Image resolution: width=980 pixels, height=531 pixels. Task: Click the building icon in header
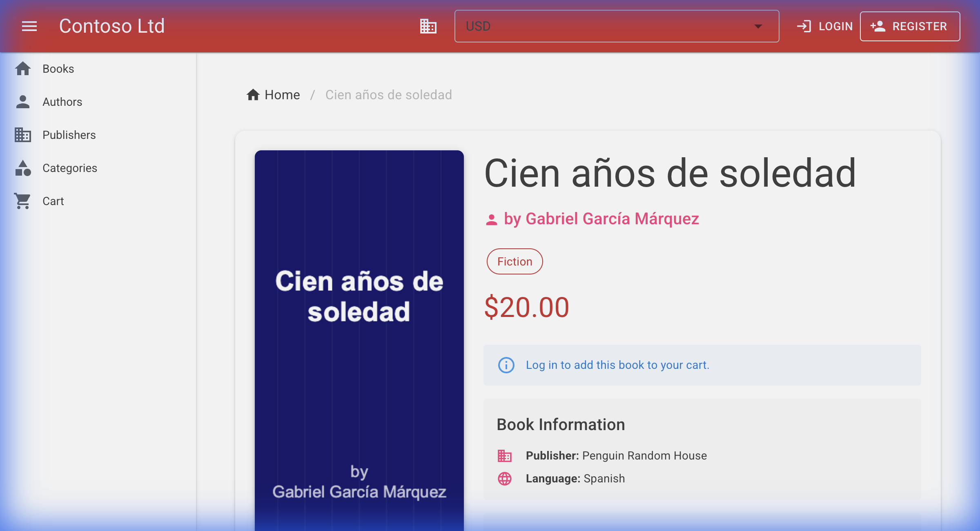(428, 26)
